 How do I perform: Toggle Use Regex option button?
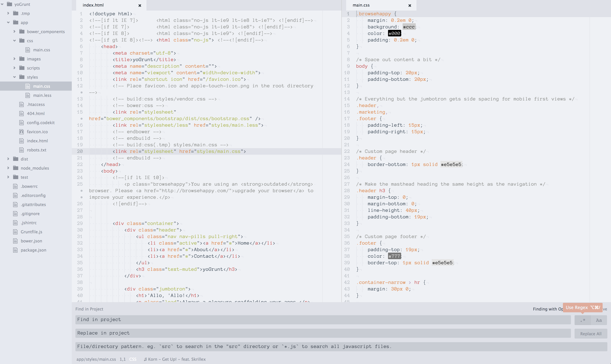[583, 320]
